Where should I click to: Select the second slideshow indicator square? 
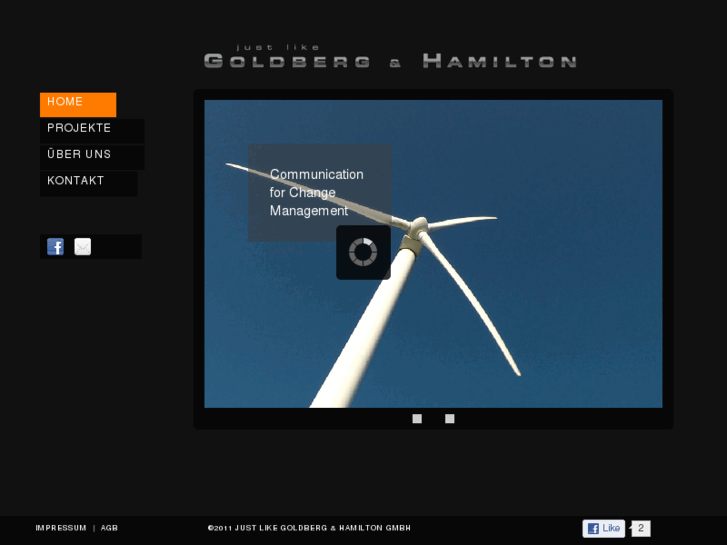450,419
